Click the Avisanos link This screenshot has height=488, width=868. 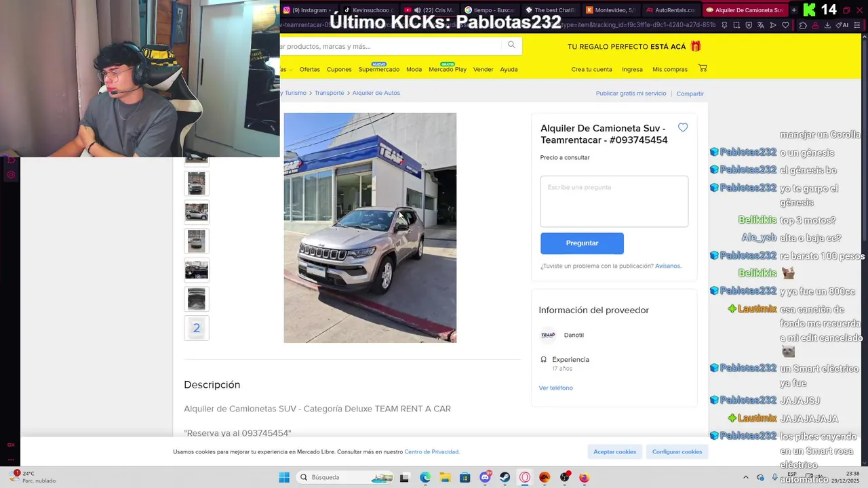(668, 266)
